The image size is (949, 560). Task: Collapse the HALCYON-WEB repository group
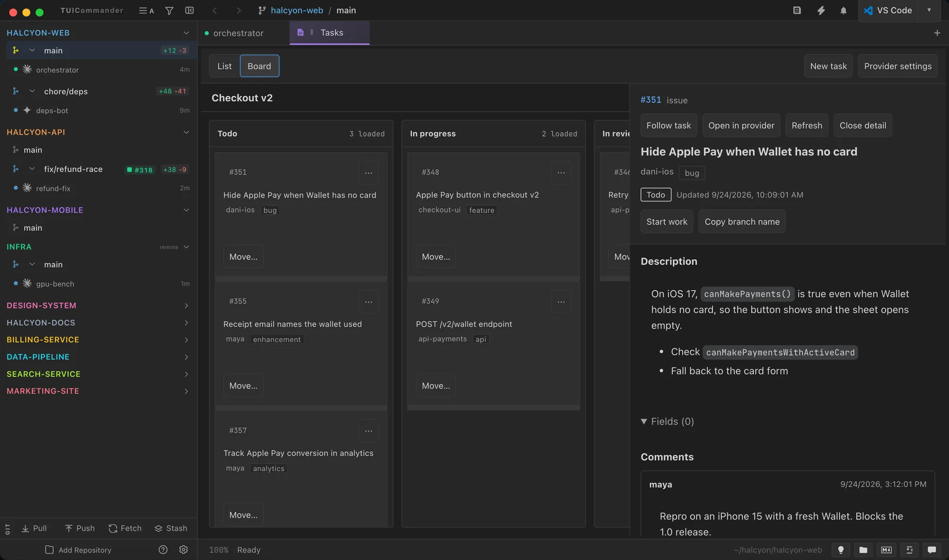(186, 33)
